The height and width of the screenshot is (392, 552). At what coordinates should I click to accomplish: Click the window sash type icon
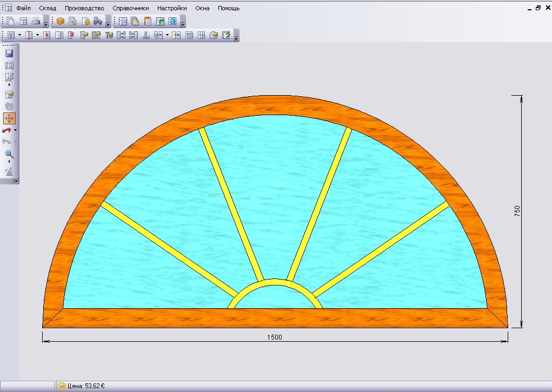click(11, 35)
